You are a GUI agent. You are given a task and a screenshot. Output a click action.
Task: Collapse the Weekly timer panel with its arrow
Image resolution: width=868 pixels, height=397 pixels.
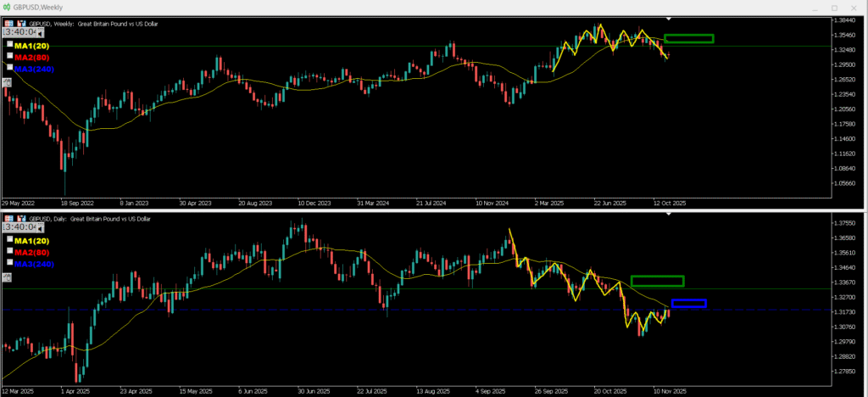click(40, 32)
